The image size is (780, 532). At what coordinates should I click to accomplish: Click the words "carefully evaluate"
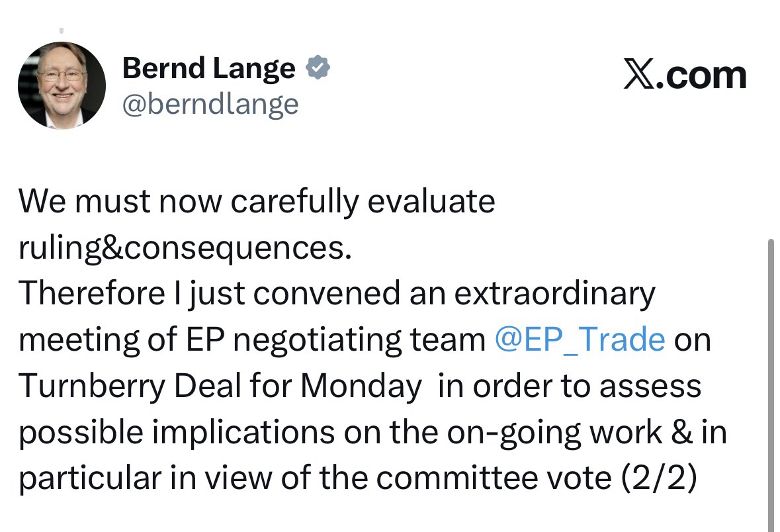click(x=363, y=200)
